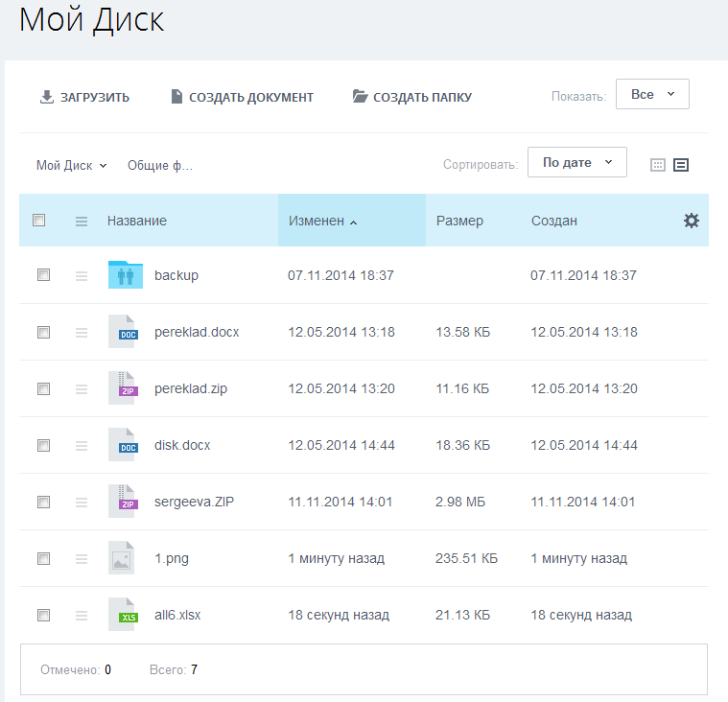This screenshot has height=702, width=728.
Task: Click the XLS icon of all6.xlsx
Action: click(x=123, y=615)
